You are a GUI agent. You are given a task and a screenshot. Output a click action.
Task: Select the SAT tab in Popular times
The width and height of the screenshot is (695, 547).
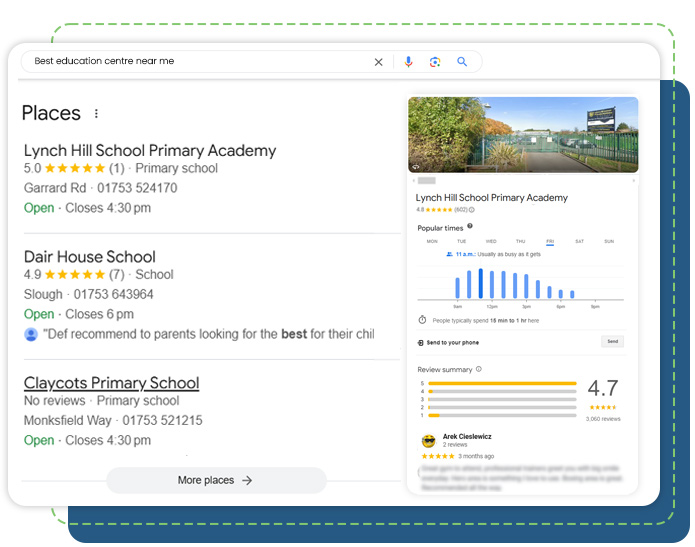(579, 242)
